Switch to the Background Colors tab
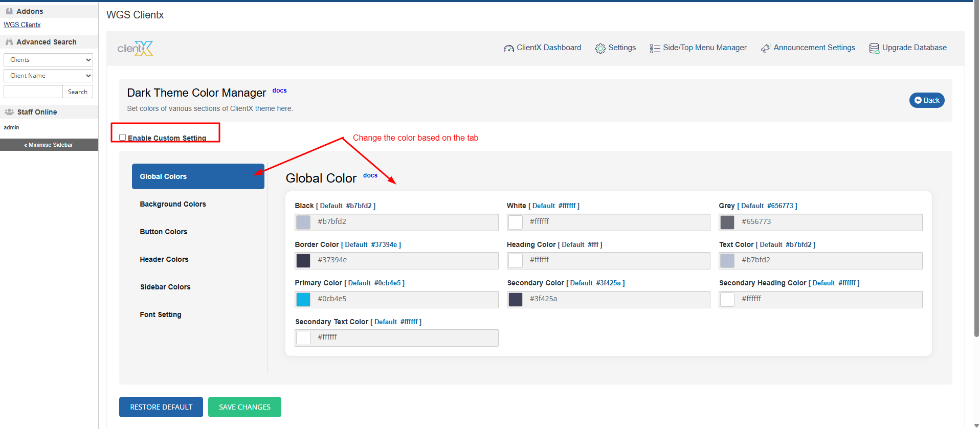 point(173,204)
